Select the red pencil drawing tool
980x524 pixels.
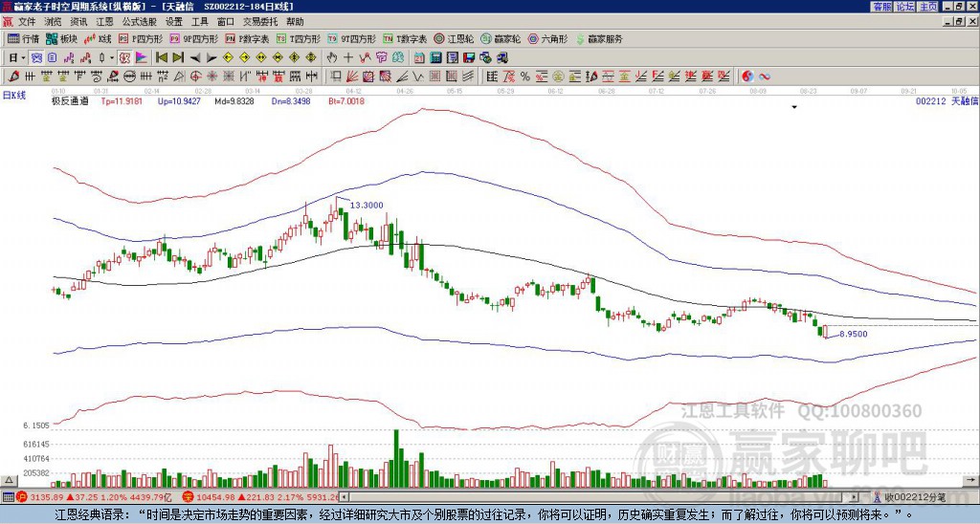point(13,76)
